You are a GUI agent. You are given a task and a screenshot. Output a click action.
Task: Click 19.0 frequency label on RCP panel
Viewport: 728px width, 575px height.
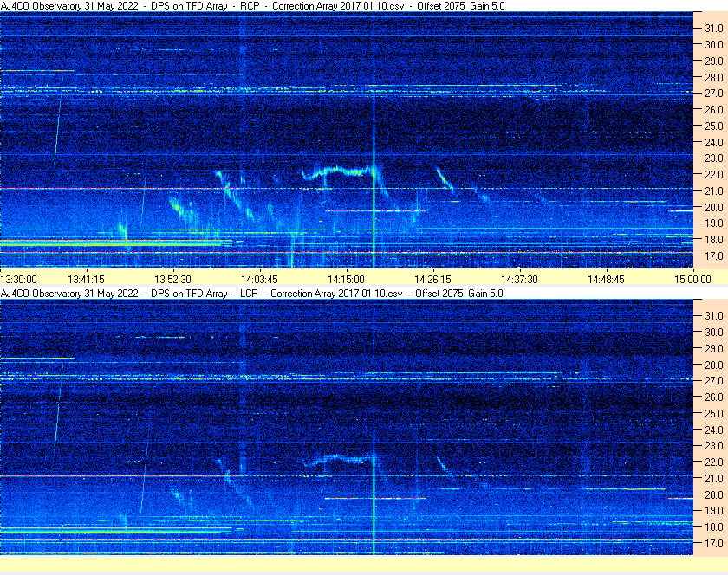pyautogui.click(x=714, y=223)
